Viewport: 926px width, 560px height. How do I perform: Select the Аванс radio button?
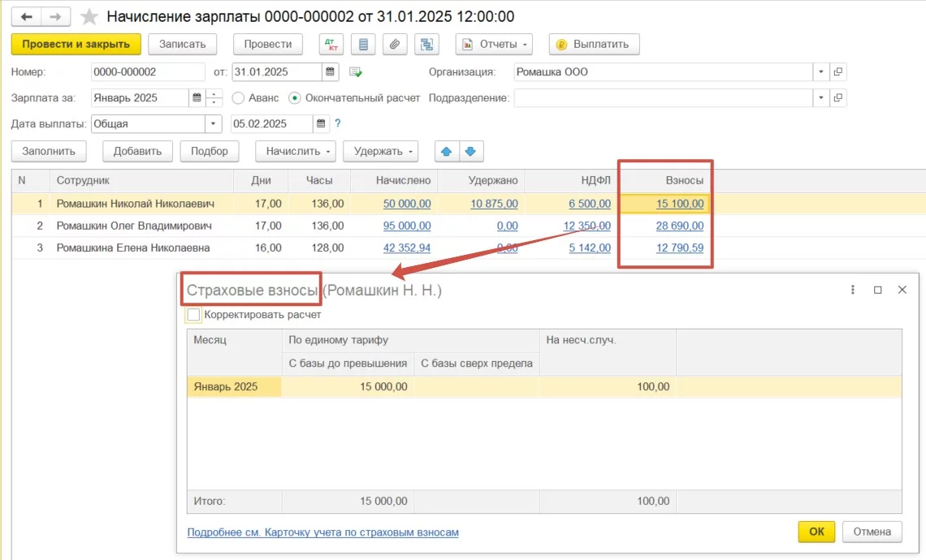coord(238,98)
